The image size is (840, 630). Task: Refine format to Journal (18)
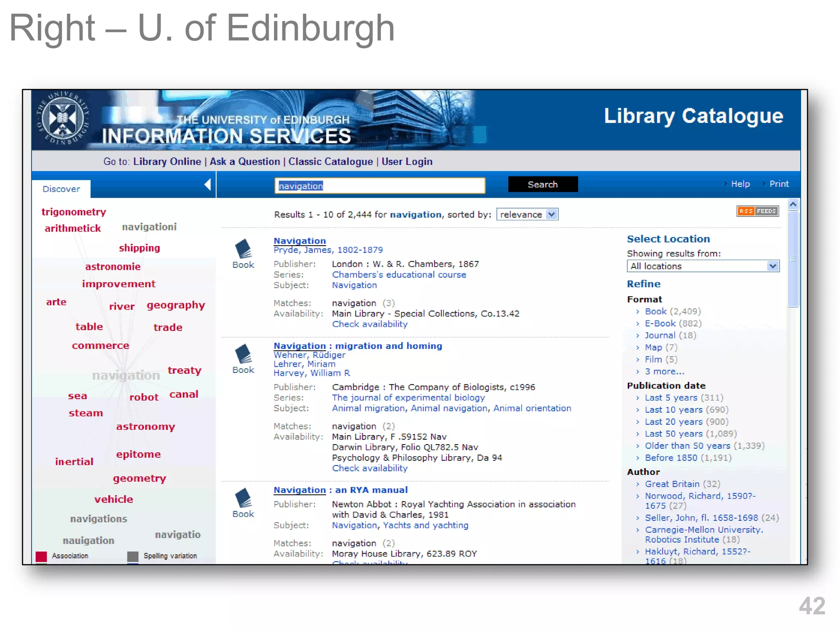pyautogui.click(x=671, y=336)
